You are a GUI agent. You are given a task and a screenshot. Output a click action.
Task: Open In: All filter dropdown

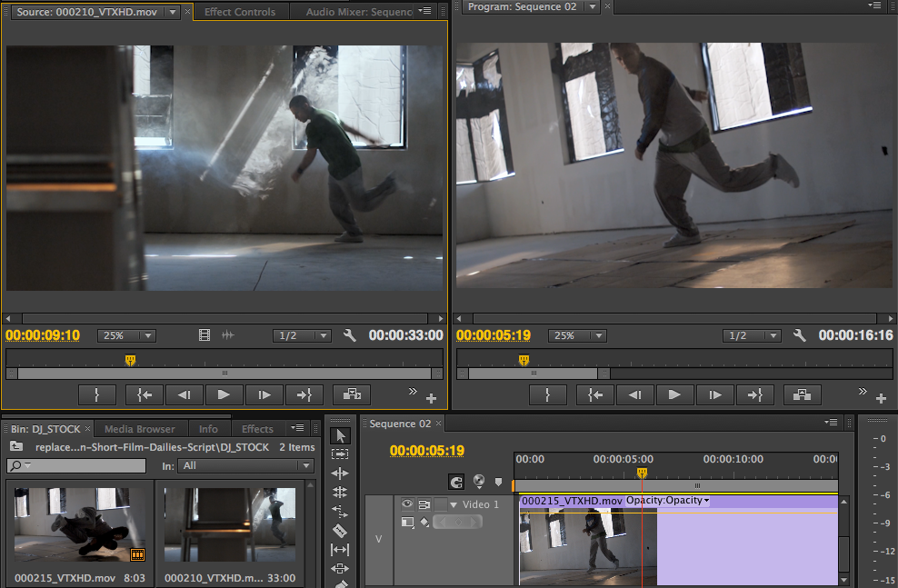point(245,466)
